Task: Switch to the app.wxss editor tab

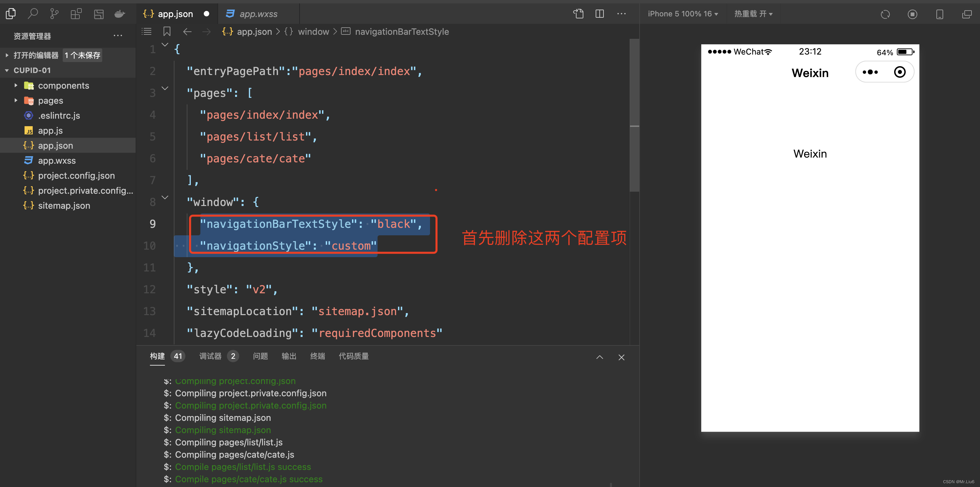Action: pos(258,14)
